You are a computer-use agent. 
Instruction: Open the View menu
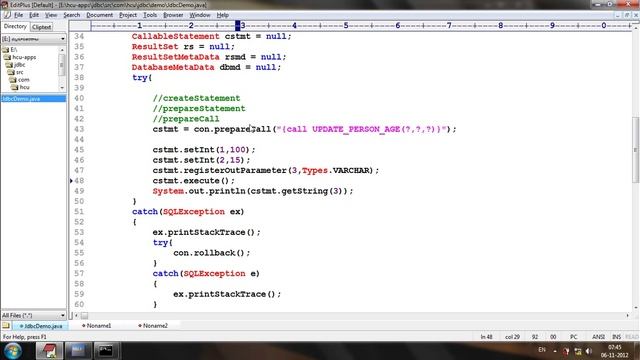click(x=51, y=15)
